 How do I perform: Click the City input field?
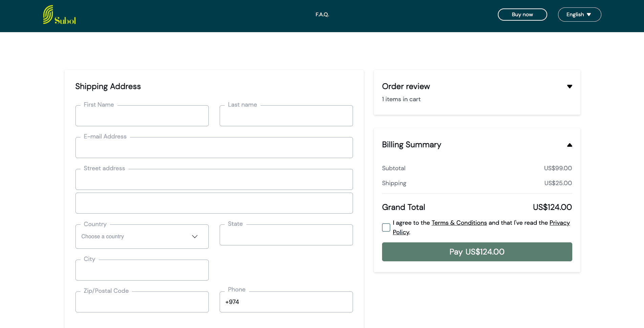click(142, 270)
